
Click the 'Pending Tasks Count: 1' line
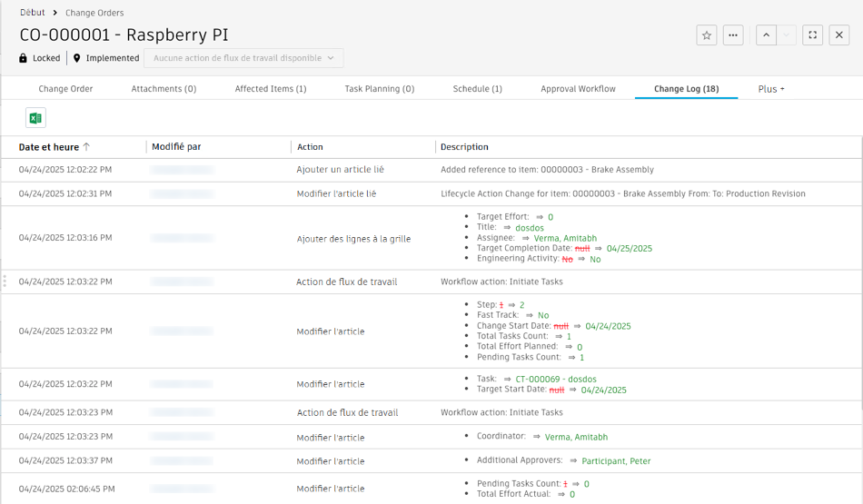pyautogui.click(x=531, y=357)
